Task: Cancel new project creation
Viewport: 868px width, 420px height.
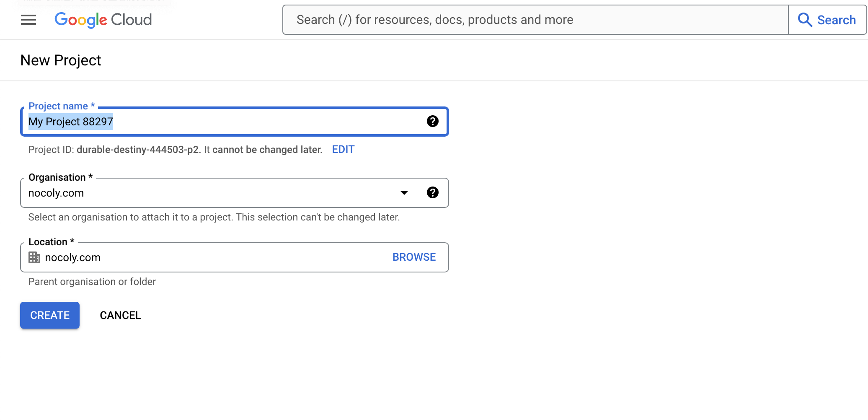Action: coord(120,315)
